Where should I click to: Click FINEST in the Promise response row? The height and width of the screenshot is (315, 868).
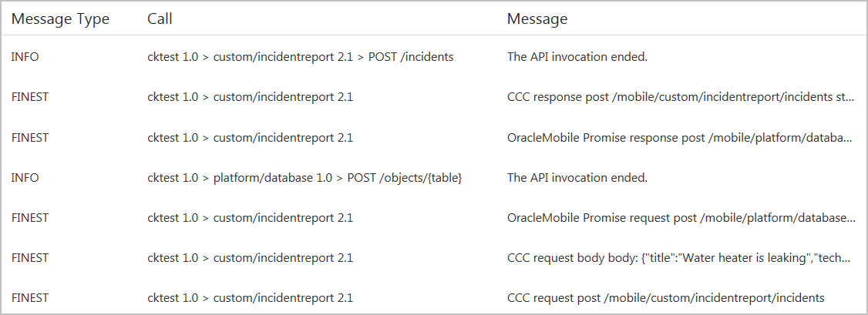30,138
